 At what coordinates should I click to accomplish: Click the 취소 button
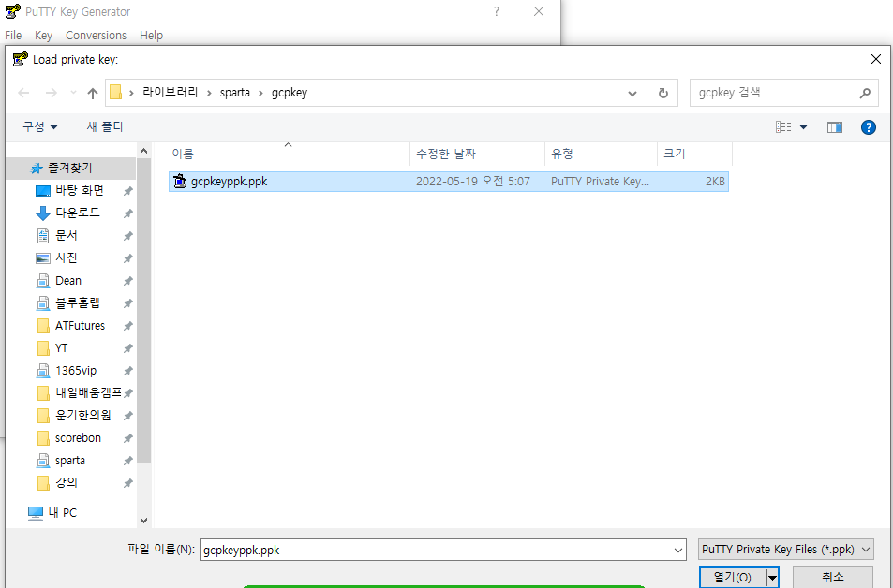[833, 577]
